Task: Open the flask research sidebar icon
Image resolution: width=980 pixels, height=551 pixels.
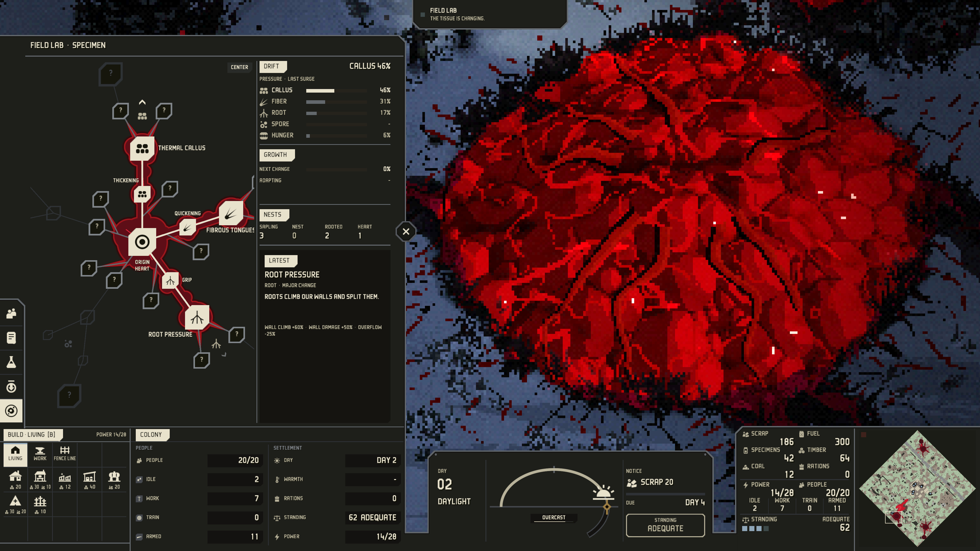Action: [x=11, y=362]
